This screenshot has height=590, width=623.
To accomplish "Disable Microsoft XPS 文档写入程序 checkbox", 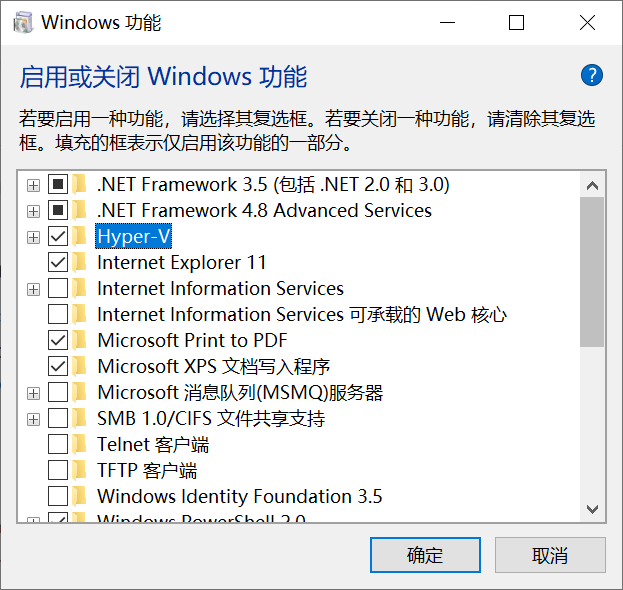I will pos(58,367).
